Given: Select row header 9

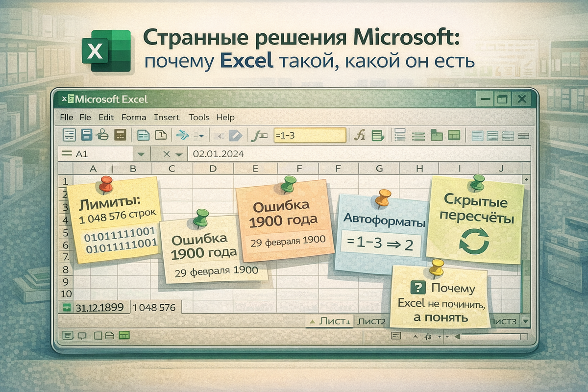Looking at the screenshot, I should tap(65, 282).
